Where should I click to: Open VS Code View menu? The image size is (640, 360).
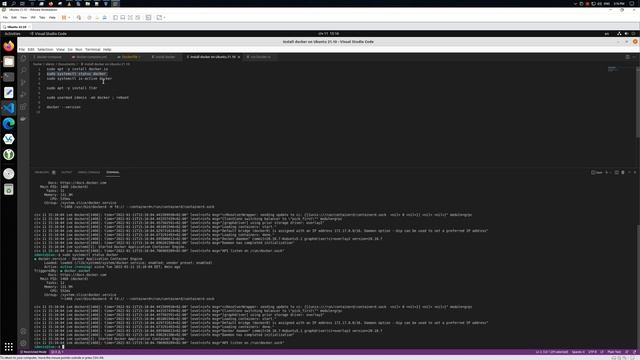(60, 49)
